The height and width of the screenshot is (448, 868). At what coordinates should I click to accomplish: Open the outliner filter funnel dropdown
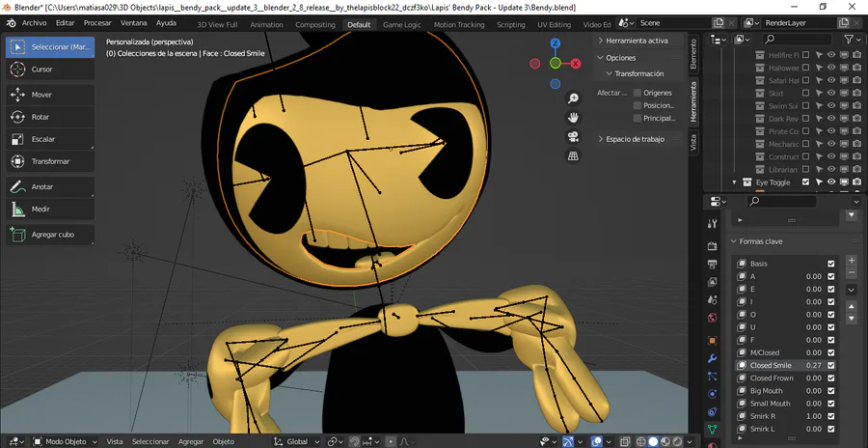coord(853,39)
